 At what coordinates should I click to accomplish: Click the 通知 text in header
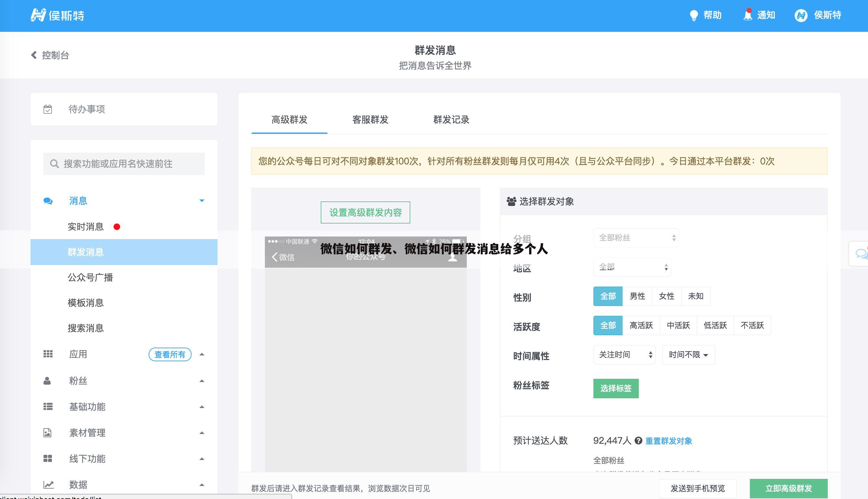(766, 15)
